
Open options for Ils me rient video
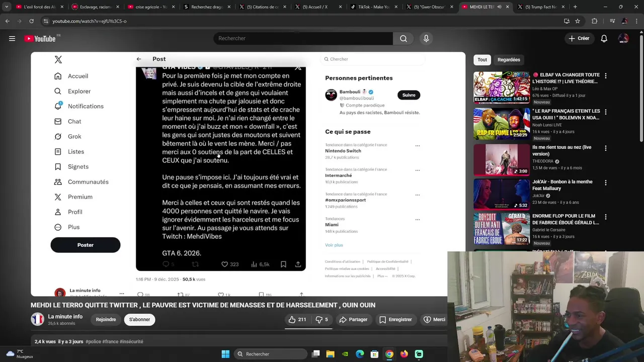coord(605,148)
